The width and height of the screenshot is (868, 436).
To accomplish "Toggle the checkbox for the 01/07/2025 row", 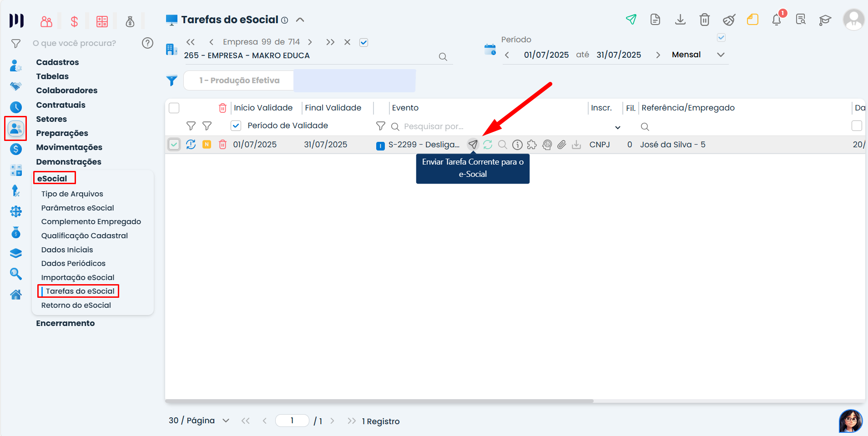I will pos(174,145).
